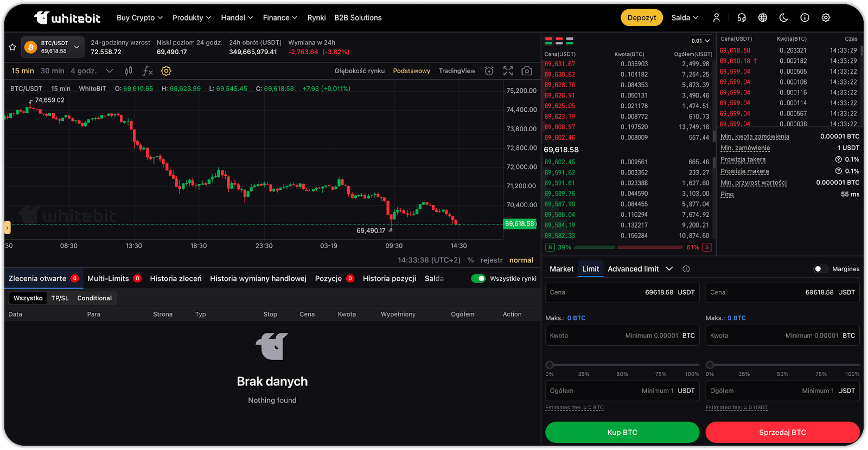Viewport: 868px width, 450px height.
Task: Open the Historia zleceń tab
Action: point(176,279)
